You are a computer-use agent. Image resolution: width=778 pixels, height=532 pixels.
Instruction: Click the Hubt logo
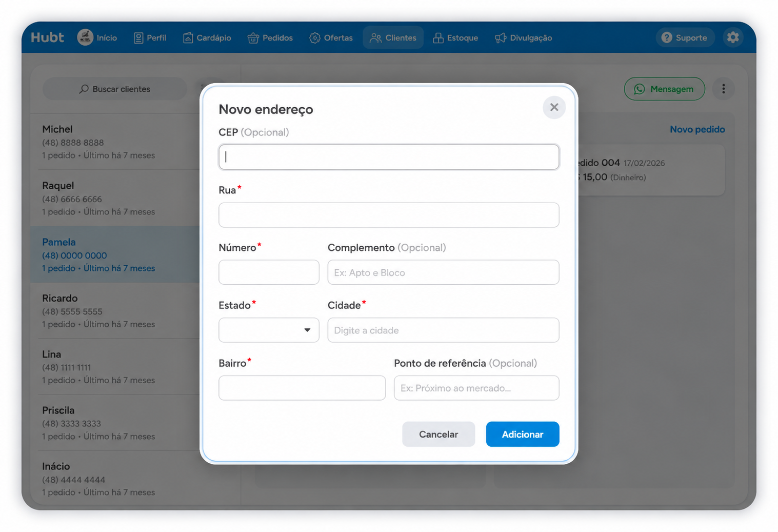coord(47,37)
